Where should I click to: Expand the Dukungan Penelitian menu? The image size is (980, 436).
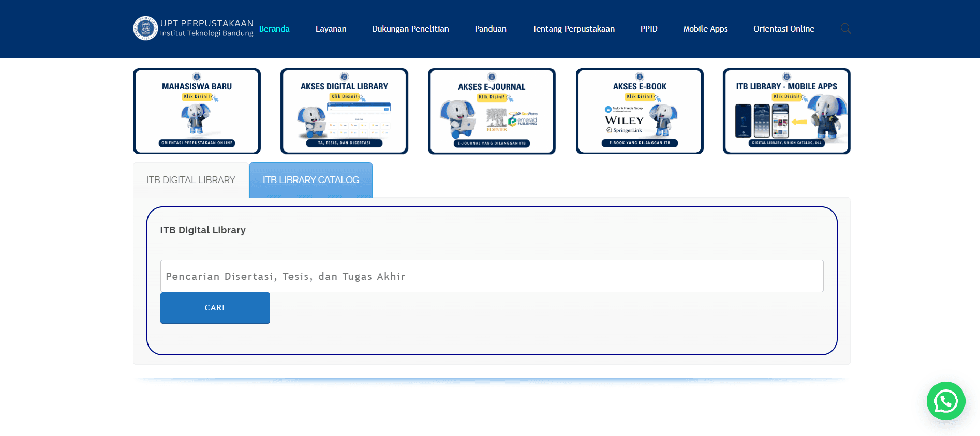(410, 29)
